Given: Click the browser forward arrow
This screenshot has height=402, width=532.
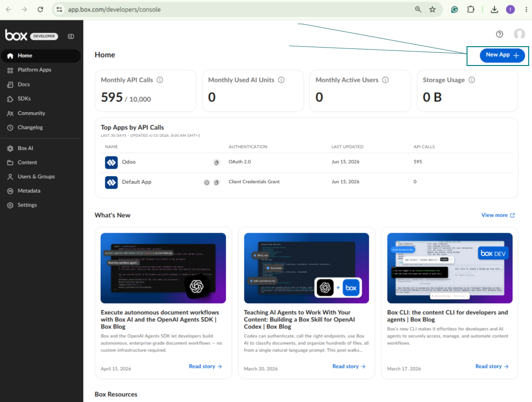Looking at the screenshot, I should point(24,9).
